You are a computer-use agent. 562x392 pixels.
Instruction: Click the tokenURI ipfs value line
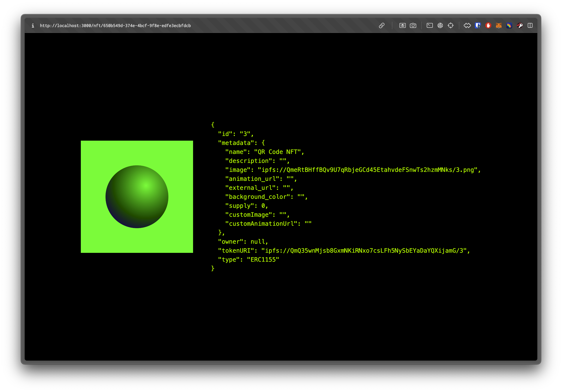344,251
